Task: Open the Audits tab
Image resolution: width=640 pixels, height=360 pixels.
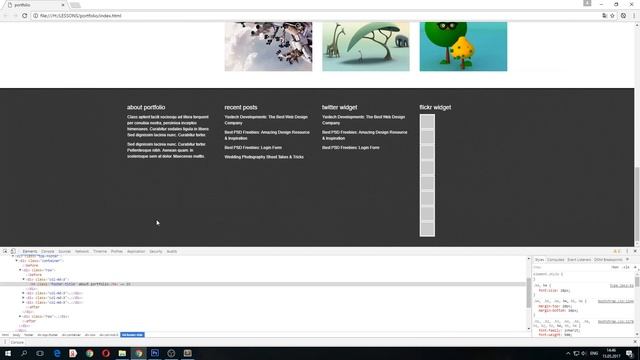Action: pos(172,251)
